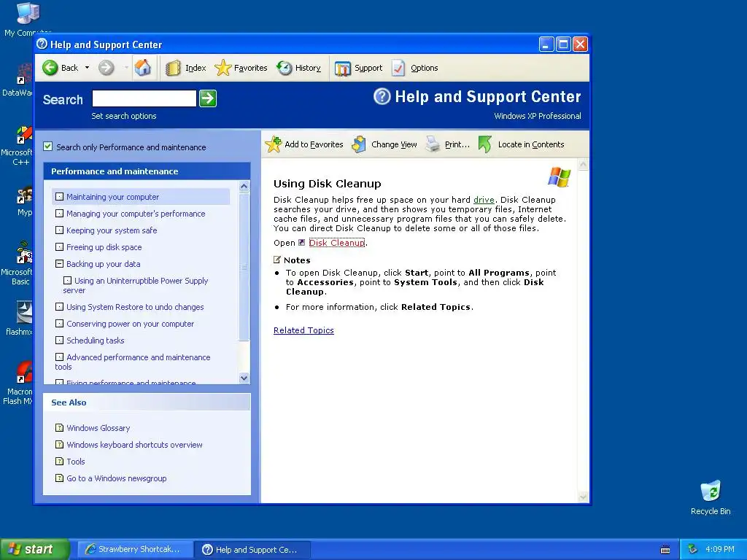747x560 pixels.
Task: Click the Add to Favorites star icon
Action: point(274,144)
